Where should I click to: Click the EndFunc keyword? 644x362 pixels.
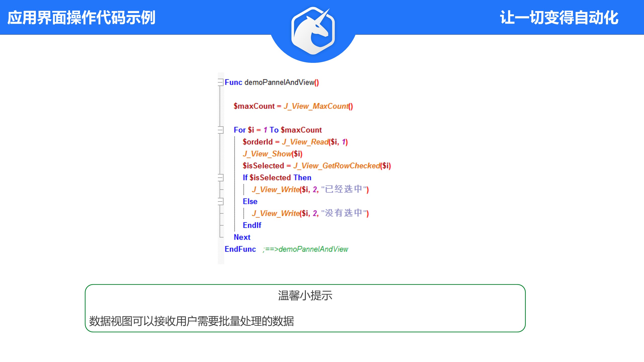(x=240, y=249)
